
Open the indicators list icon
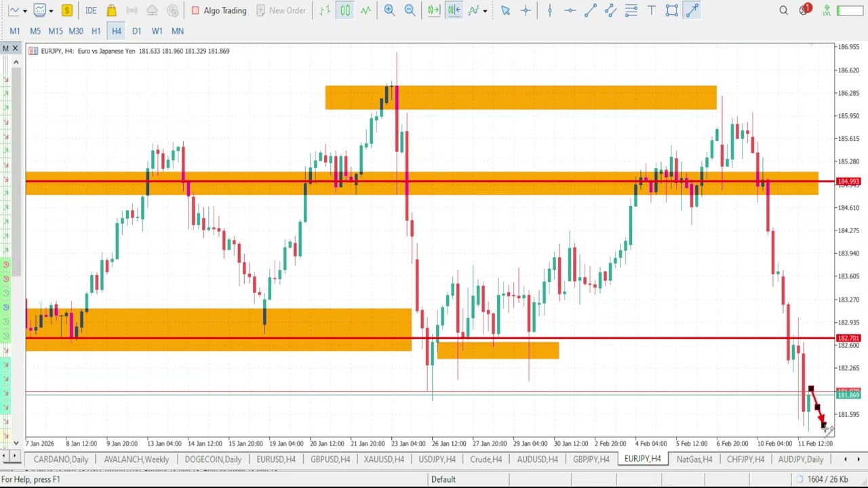[x=473, y=10]
